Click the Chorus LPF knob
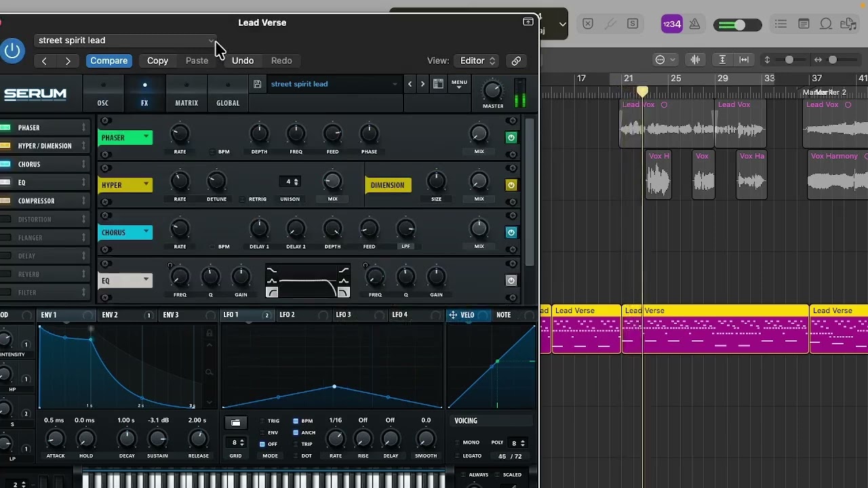This screenshot has width=868, height=488. [x=406, y=229]
